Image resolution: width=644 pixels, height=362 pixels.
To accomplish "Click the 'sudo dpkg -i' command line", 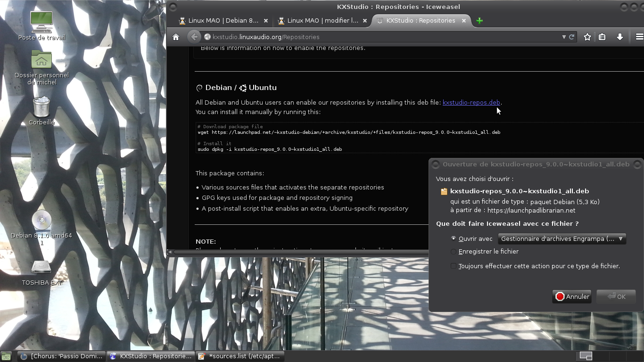I will click(x=270, y=149).
